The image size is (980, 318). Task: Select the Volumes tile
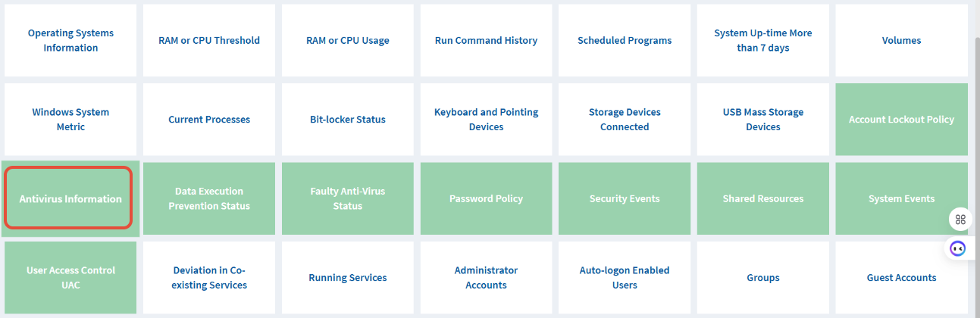coord(901,40)
